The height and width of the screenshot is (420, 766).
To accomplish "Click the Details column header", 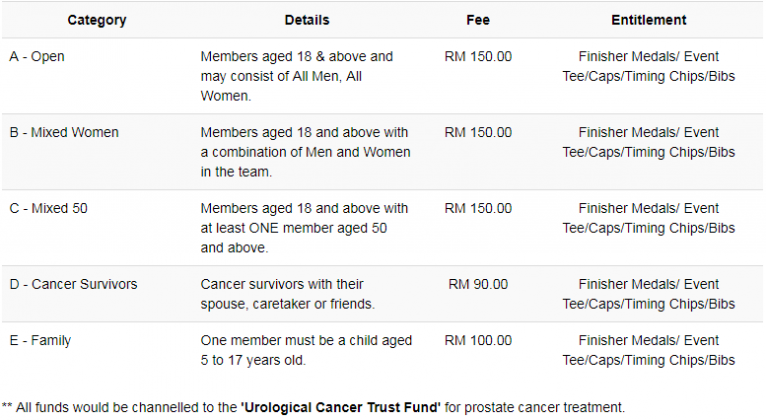I will click(307, 20).
